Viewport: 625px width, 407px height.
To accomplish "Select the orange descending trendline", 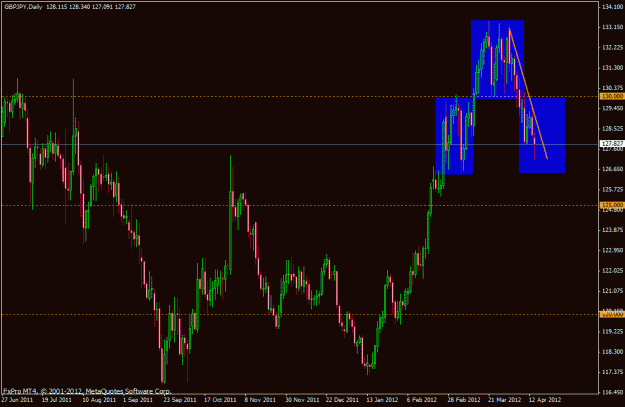I will 528,94.
